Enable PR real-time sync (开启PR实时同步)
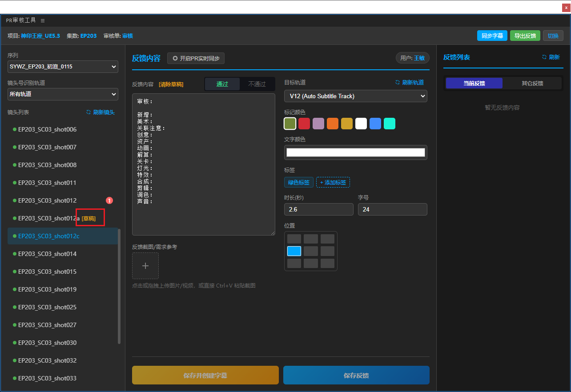 coord(196,58)
